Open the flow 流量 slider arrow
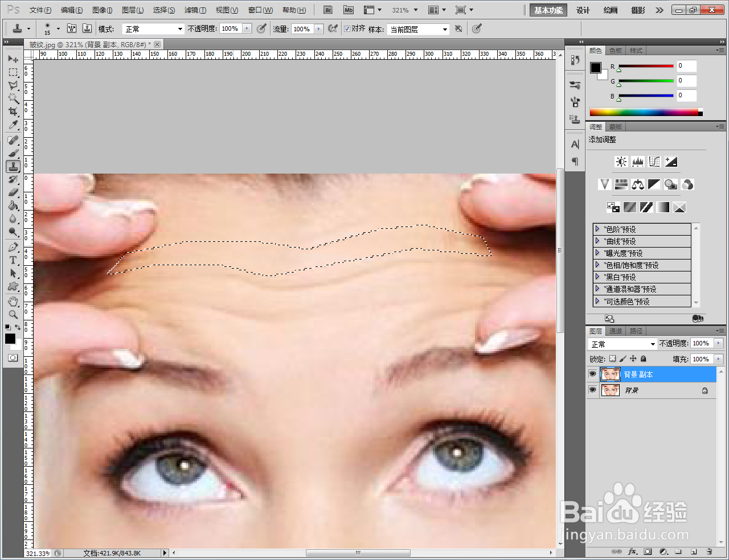The image size is (729, 560). click(x=318, y=29)
